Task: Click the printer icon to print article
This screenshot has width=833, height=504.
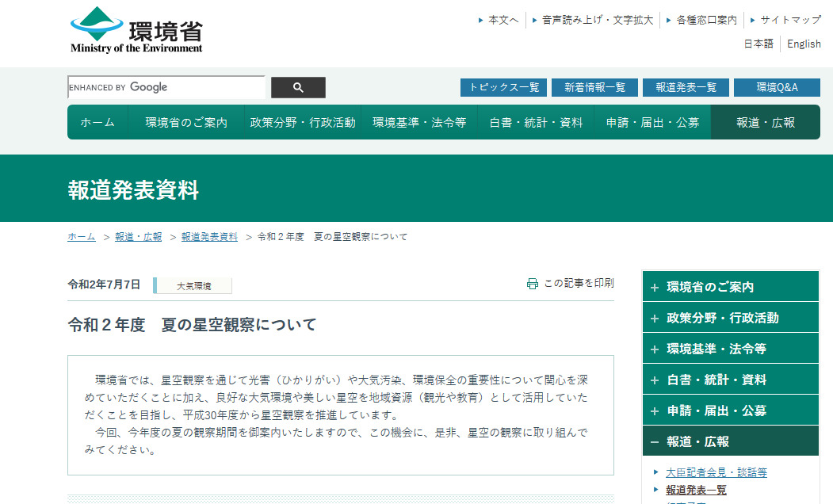Action: coord(533,284)
